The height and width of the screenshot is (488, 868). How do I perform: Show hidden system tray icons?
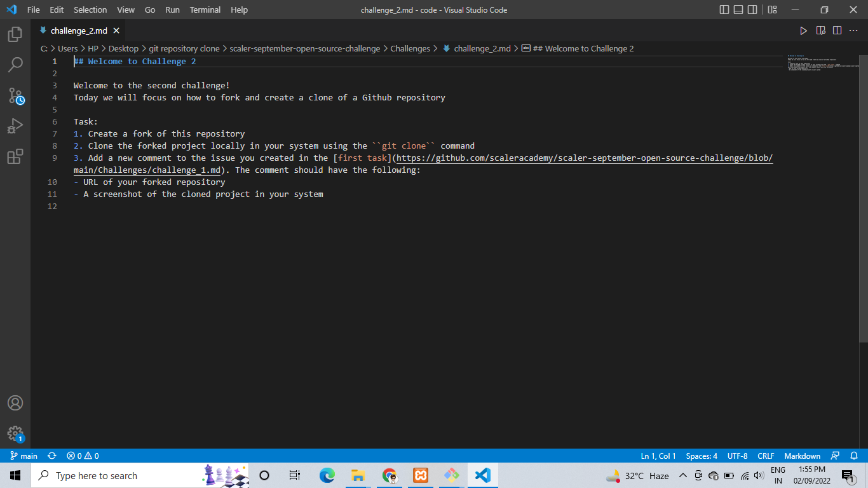683,475
